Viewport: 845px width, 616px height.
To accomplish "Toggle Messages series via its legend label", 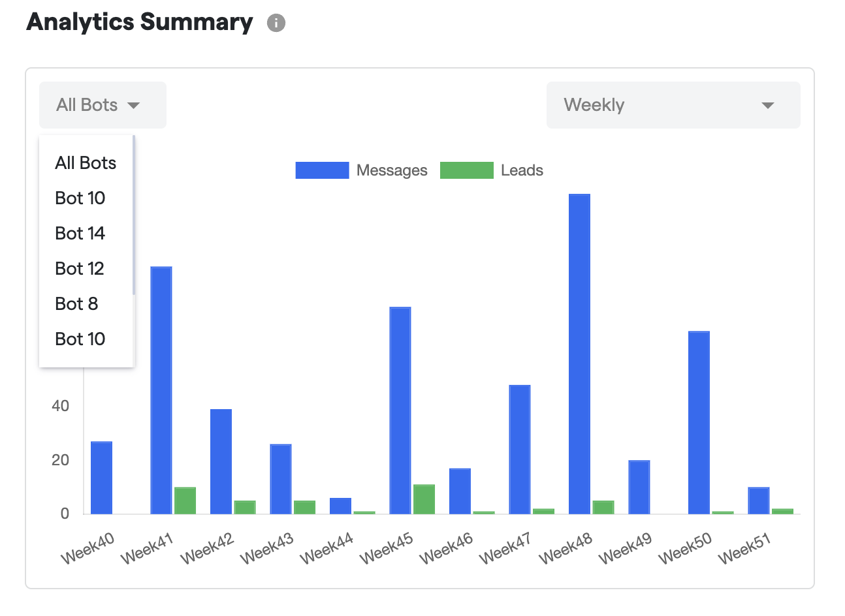I will (x=392, y=170).
